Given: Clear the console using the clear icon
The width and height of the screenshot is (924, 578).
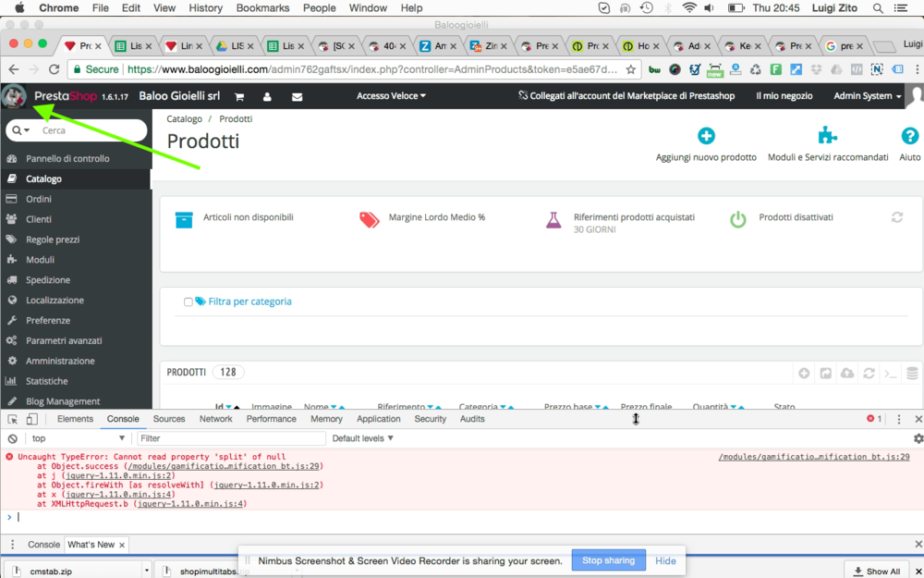Looking at the screenshot, I should 11,437.
